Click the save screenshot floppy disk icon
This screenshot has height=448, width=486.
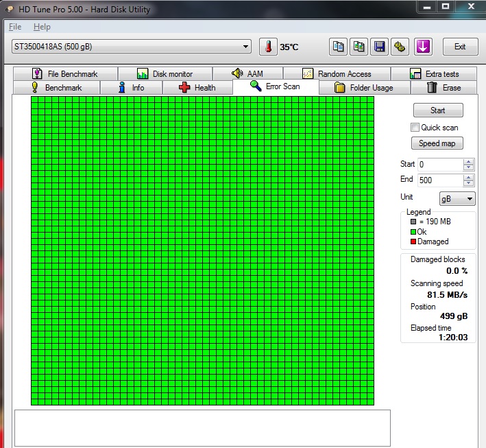pyautogui.click(x=379, y=47)
